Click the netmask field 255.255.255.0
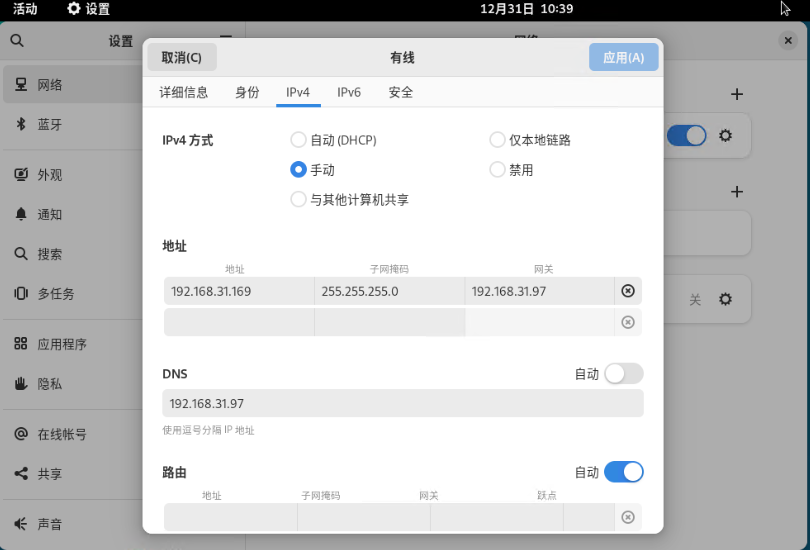The image size is (810, 550). tap(390, 291)
